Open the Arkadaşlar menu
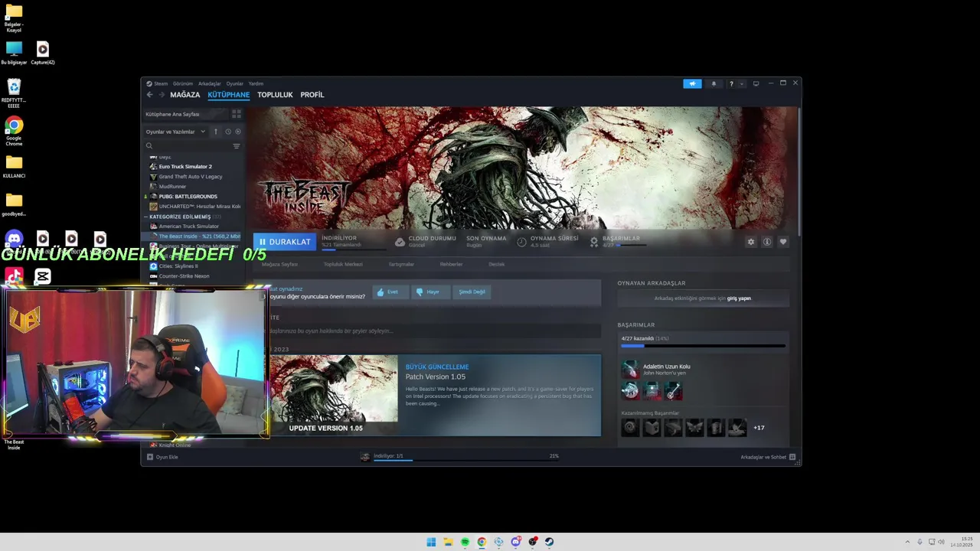This screenshot has width=980, height=551. click(209, 83)
